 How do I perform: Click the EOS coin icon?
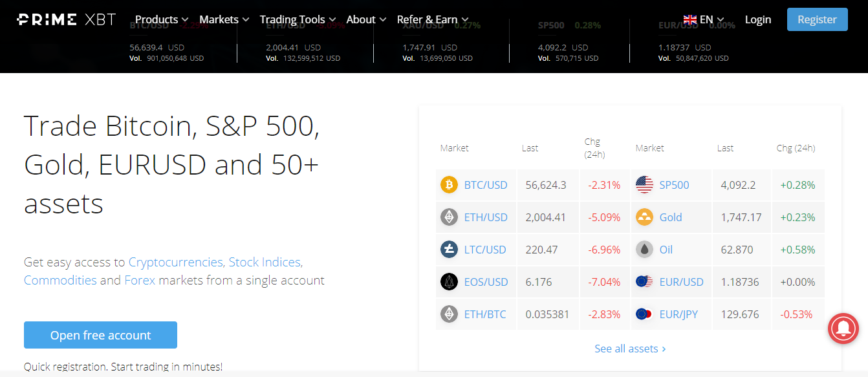click(x=449, y=282)
